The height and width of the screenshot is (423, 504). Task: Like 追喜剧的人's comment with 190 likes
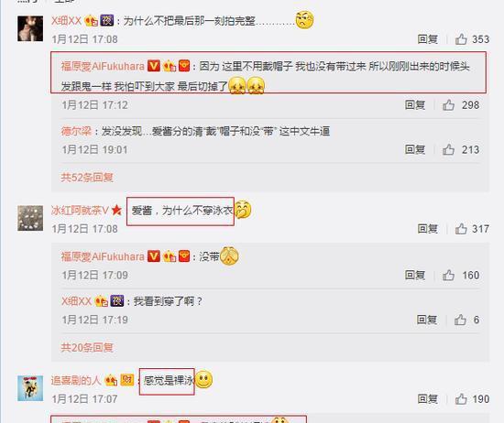pos(461,399)
